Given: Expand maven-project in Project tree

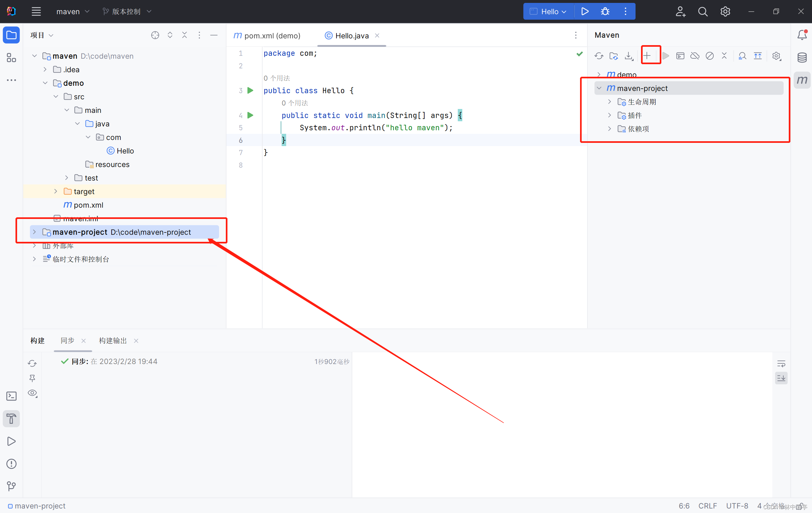Looking at the screenshot, I should [34, 232].
